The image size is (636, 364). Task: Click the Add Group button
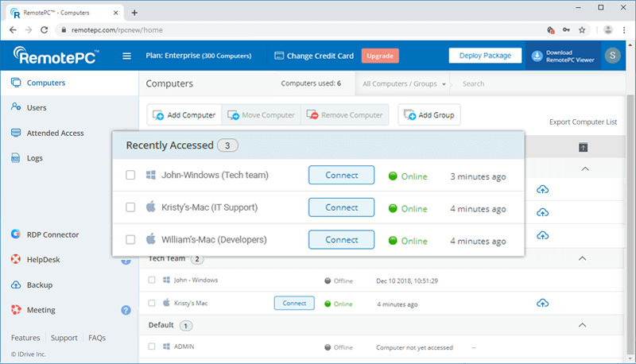429,115
